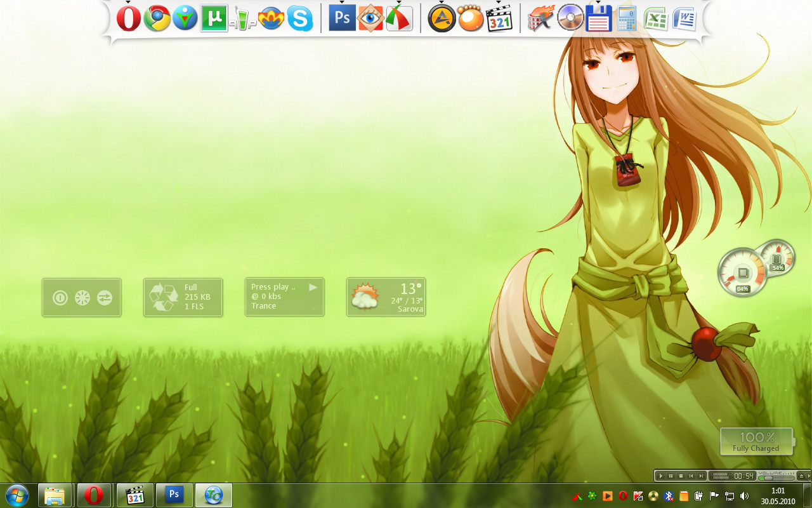Open Windows Explorer from the taskbar
Viewport: 812px width, 508px height.
[x=55, y=495]
